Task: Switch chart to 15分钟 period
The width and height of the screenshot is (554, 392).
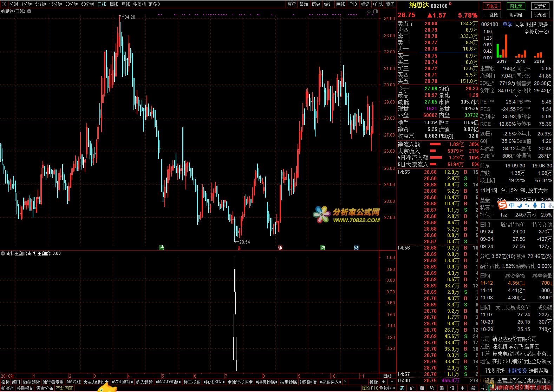Action: pos(56,4)
